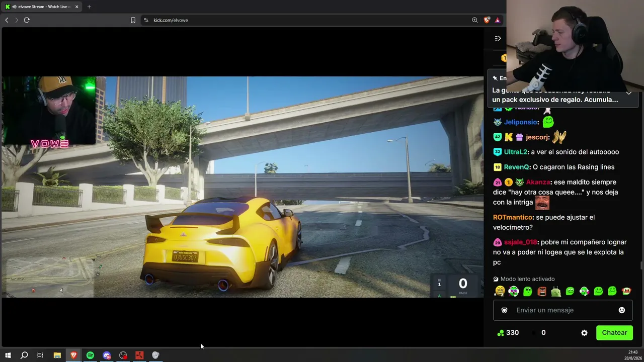644x362 pixels.
Task: Open Spotify from the taskbar
Action: 90,355
